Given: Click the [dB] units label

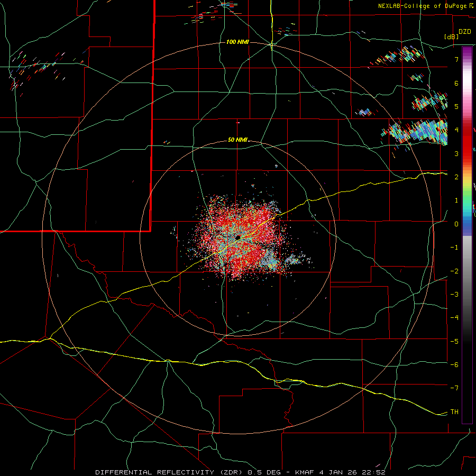Looking at the screenshot, I should 452,36.
